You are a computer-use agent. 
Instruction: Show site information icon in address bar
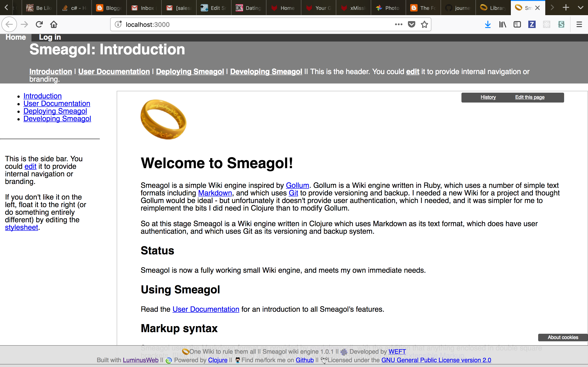(x=118, y=24)
